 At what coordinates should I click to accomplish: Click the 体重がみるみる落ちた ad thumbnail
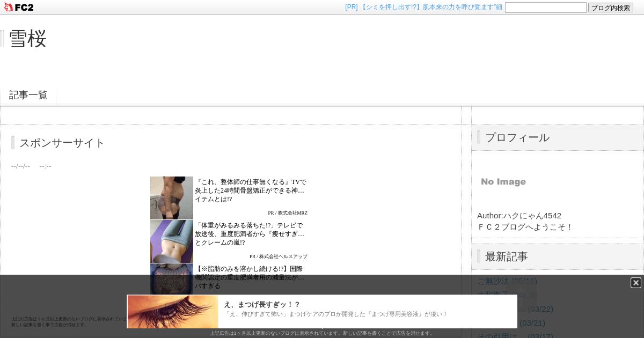coord(172,241)
